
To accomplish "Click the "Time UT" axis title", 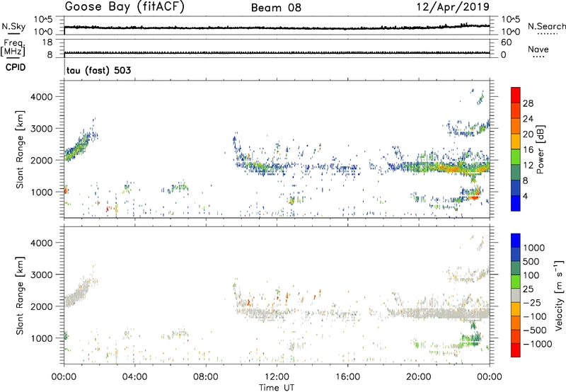I will coord(277,388).
